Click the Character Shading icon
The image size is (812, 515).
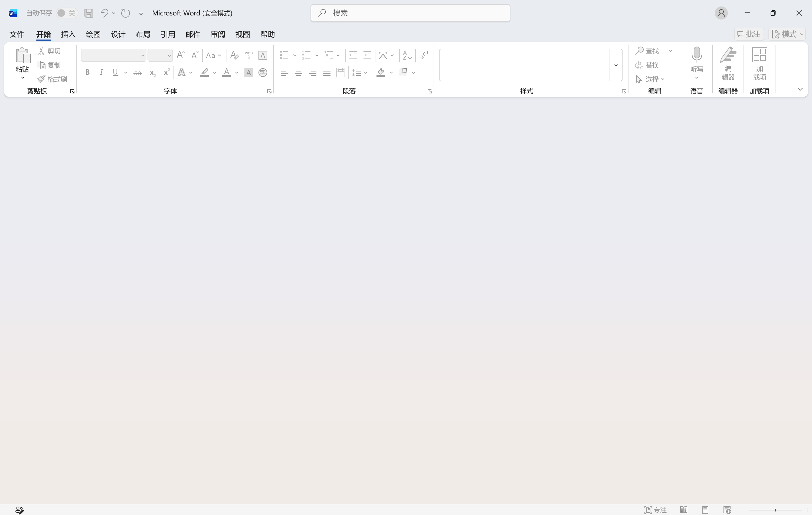[248, 73]
